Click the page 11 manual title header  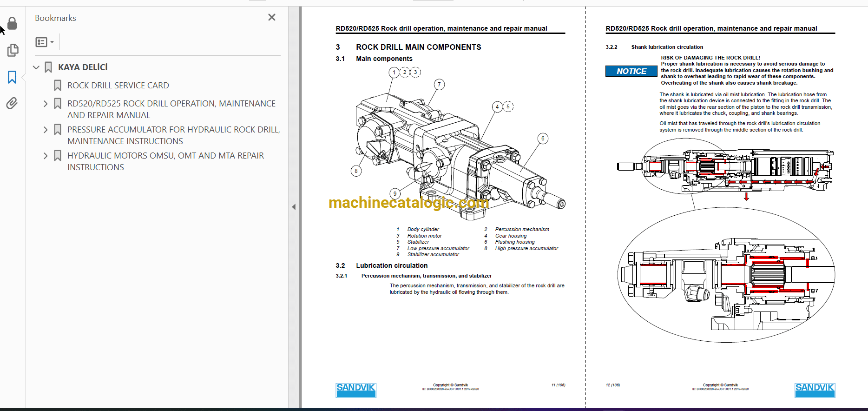click(x=441, y=28)
